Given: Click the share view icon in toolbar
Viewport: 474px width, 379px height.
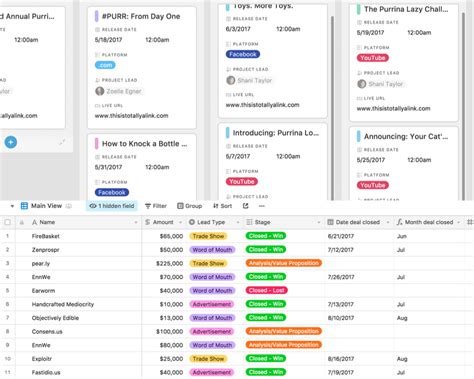Looking at the screenshot, I should coord(246,206).
